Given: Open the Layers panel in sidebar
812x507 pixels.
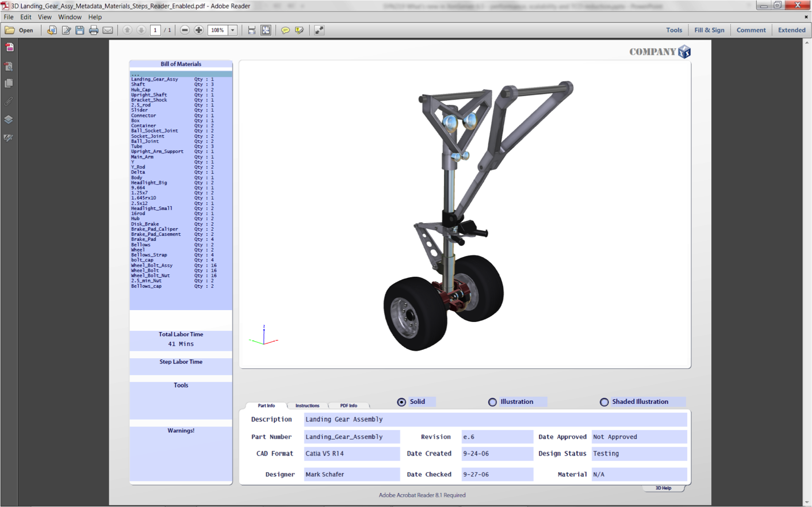Looking at the screenshot, I should click(9, 119).
